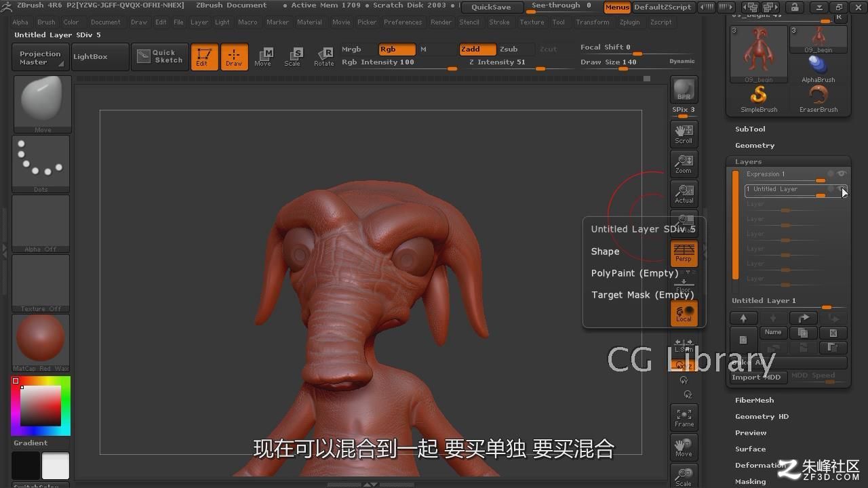Open Projection Master dropdown
Screen dimensions: 868x488
point(39,58)
